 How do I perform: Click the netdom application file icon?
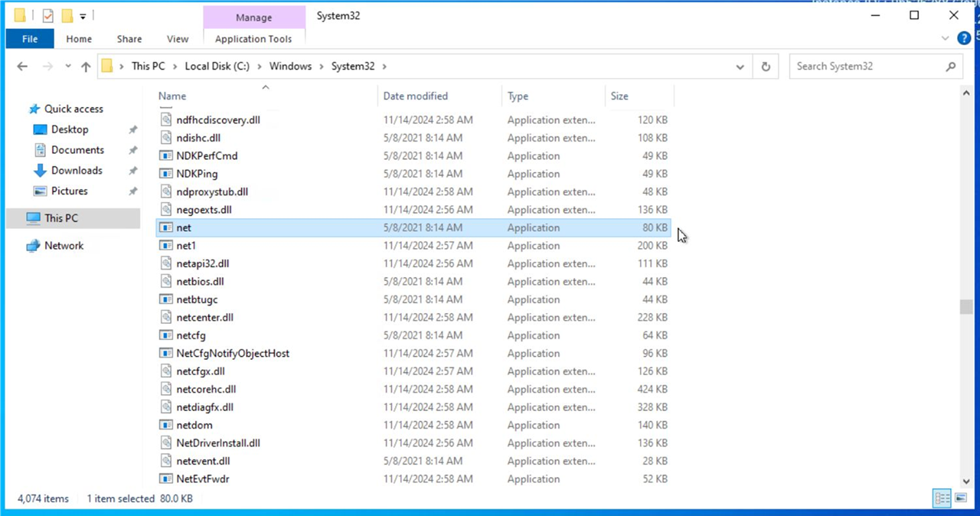[x=166, y=425]
